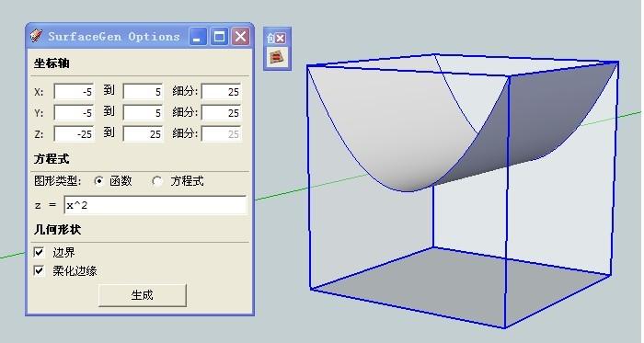Image resolution: width=644 pixels, height=343 pixels.
Task: Select the 方程式 radio button
Action: pos(157,181)
